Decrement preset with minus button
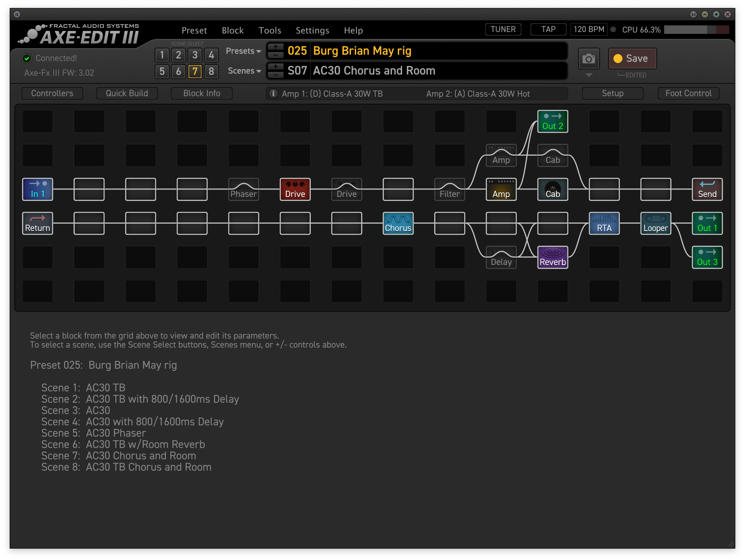745x560 pixels. 276,55
